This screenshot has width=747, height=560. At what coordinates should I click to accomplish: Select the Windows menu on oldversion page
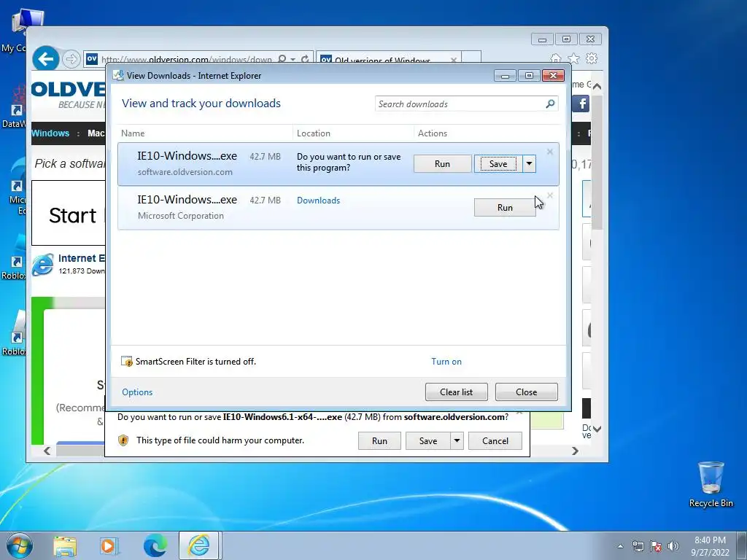[50, 133]
